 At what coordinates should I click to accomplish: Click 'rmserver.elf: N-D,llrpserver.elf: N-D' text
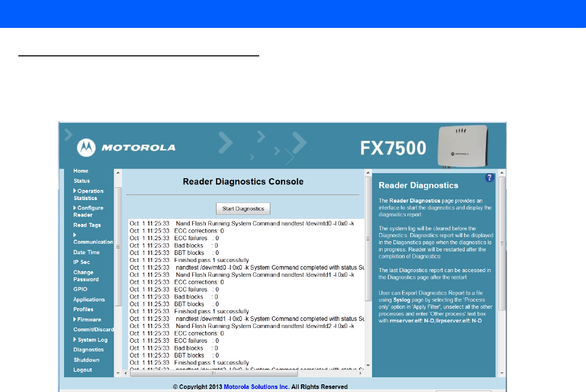[436, 321]
